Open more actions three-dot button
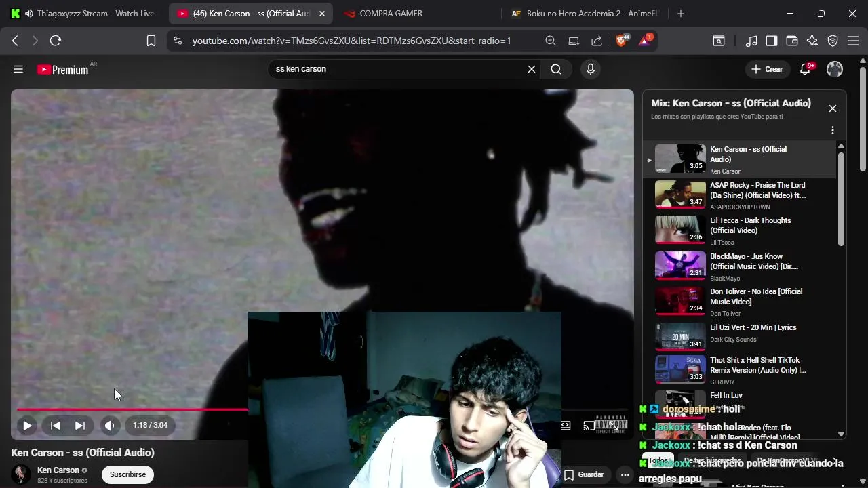This screenshot has width=868, height=488. point(625,474)
